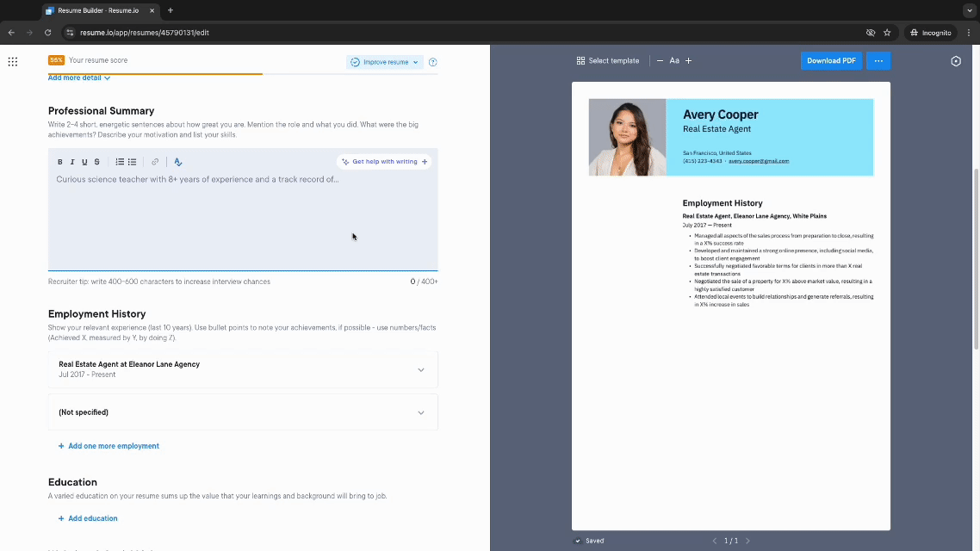Apply strikethrough formatting
This screenshot has height=551, width=980.
click(x=96, y=162)
